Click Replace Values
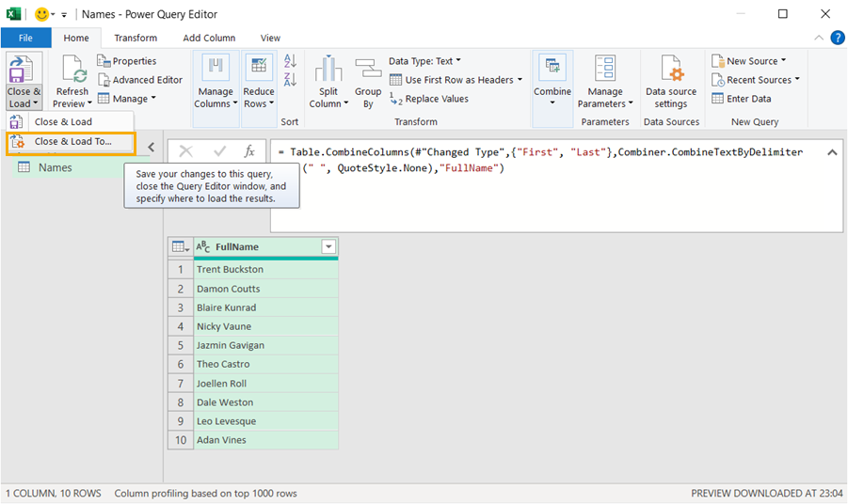Screen dimensions: 848x504 tap(429, 99)
